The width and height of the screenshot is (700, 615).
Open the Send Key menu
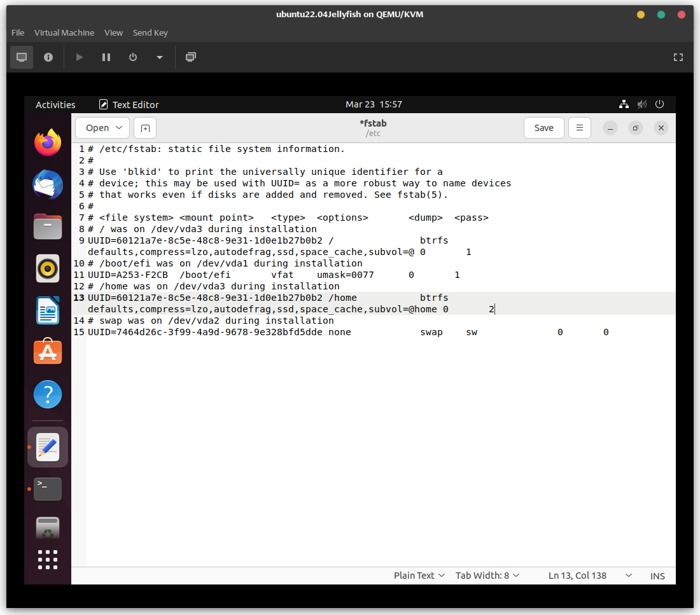[x=150, y=32]
